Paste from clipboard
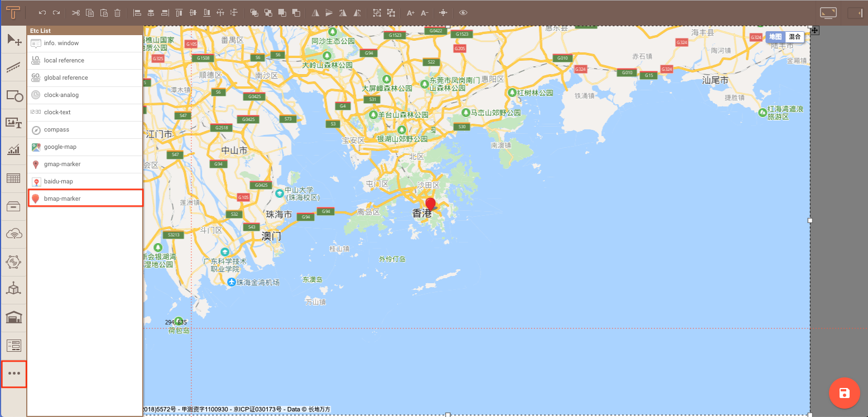 [x=103, y=12]
